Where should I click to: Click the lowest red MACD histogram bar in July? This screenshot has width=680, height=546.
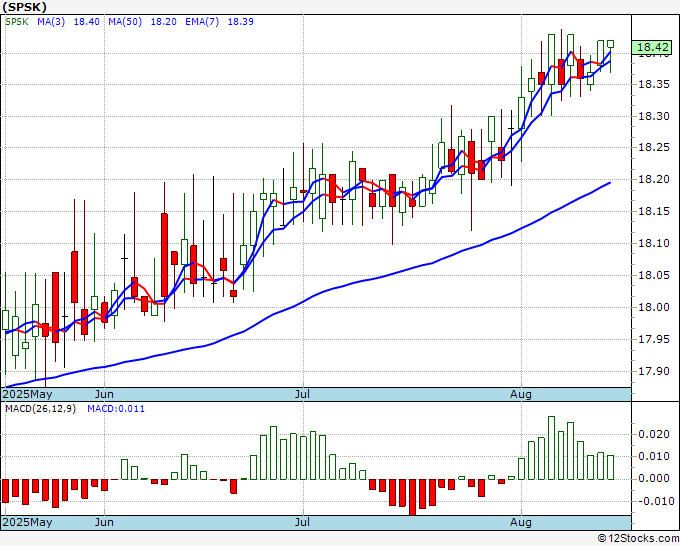(x=412, y=497)
